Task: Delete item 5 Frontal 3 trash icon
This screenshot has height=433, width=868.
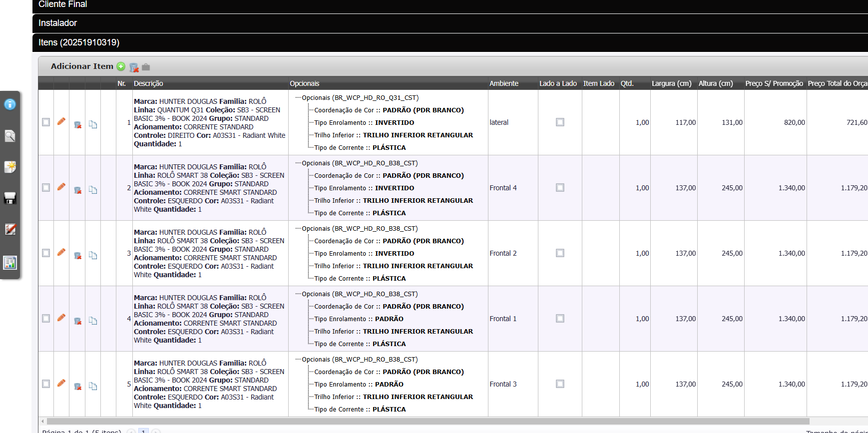Action: pyautogui.click(x=77, y=386)
